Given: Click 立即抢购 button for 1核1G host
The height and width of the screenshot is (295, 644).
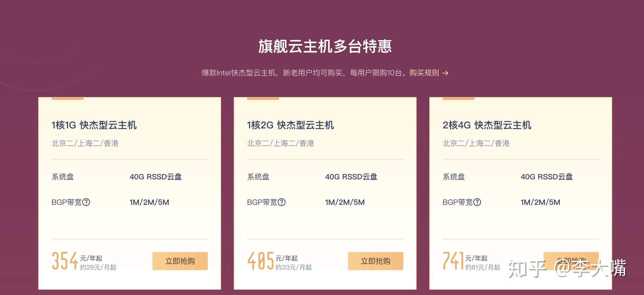Looking at the screenshot, I should [x=180, y=261].
